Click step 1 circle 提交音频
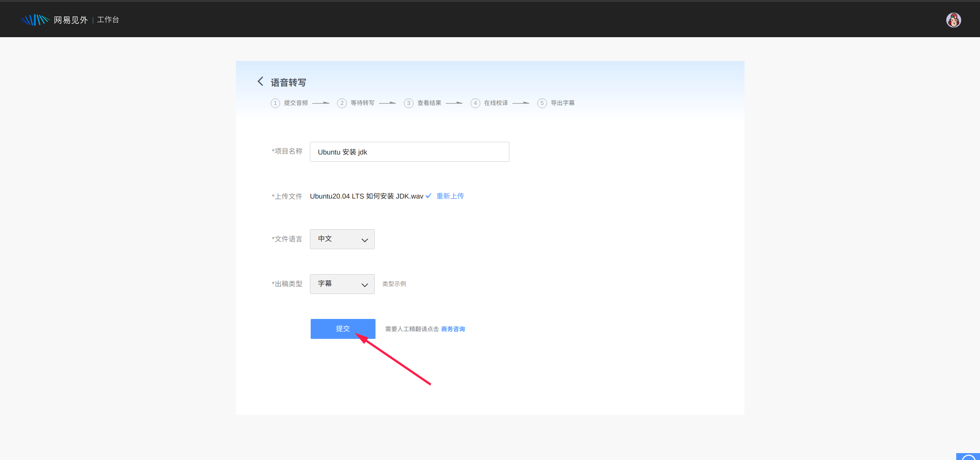This screenshot has height=460, width=980. (x=275, y=103)
